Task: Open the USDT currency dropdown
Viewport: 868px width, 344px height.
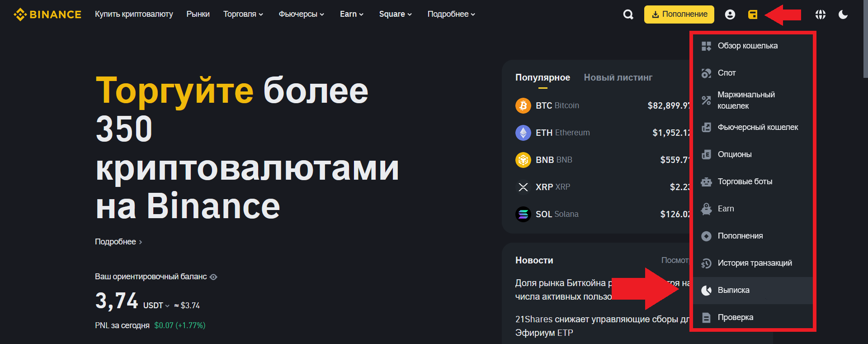Action: tap(156, 306)
